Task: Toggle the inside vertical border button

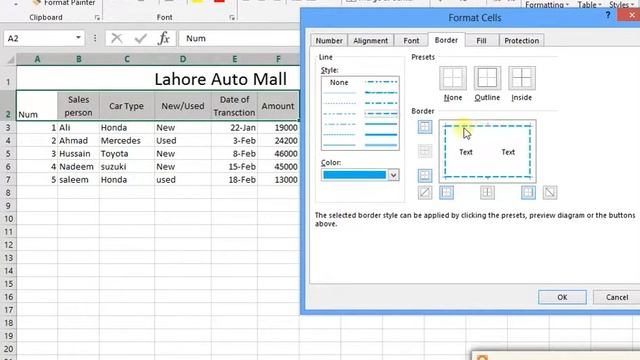Action: pyautogui.click(x=487, y=192)
